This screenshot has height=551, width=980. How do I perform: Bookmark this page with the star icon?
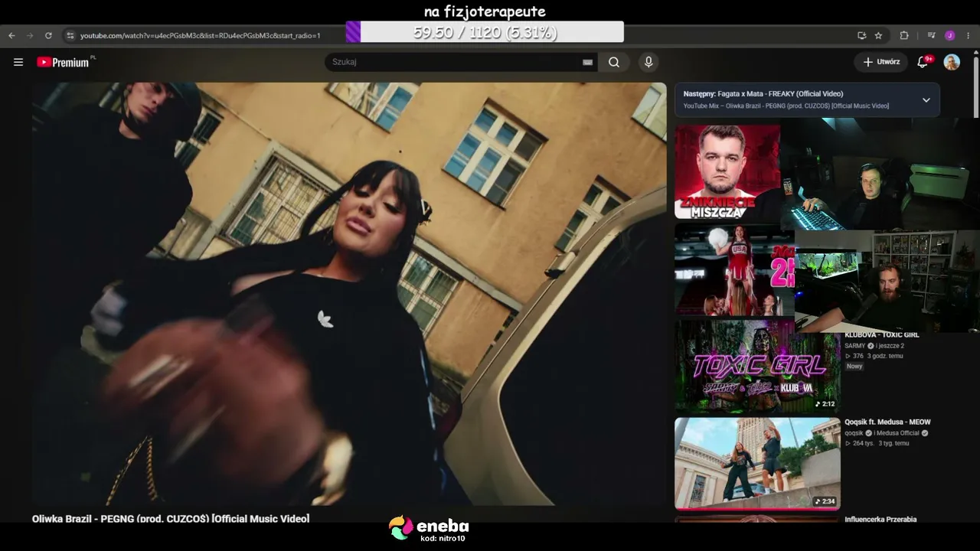click(x=878, y=35)
